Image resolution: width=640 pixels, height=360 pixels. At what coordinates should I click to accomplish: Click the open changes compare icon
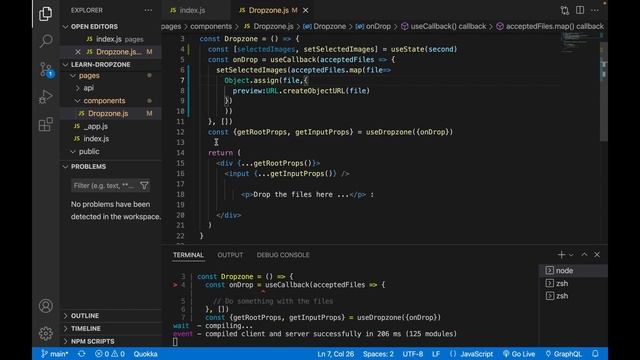[565, 10]
